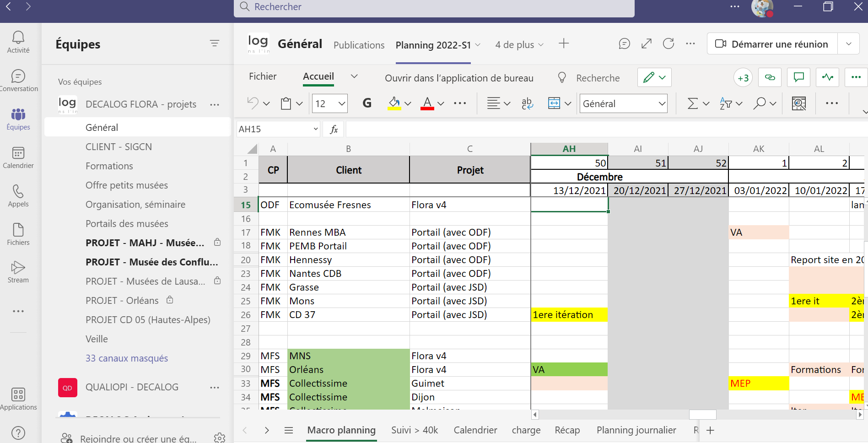Open the comments pane icon
The width and height of the screenshot is (868, 443).
[x=799, y=77]
